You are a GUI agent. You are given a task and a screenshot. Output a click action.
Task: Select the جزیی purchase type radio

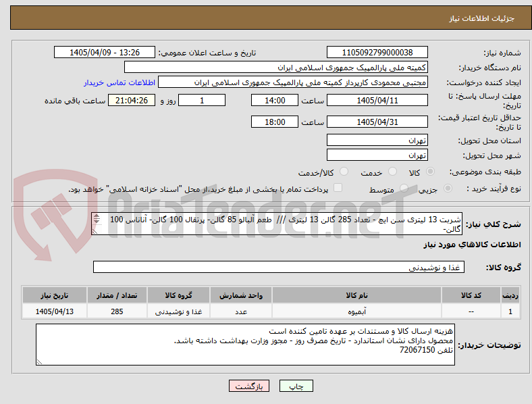click(x=448, y=188)
